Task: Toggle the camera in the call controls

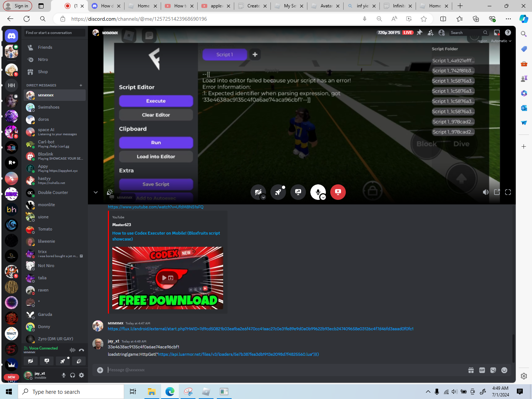Action: point(258,192)
